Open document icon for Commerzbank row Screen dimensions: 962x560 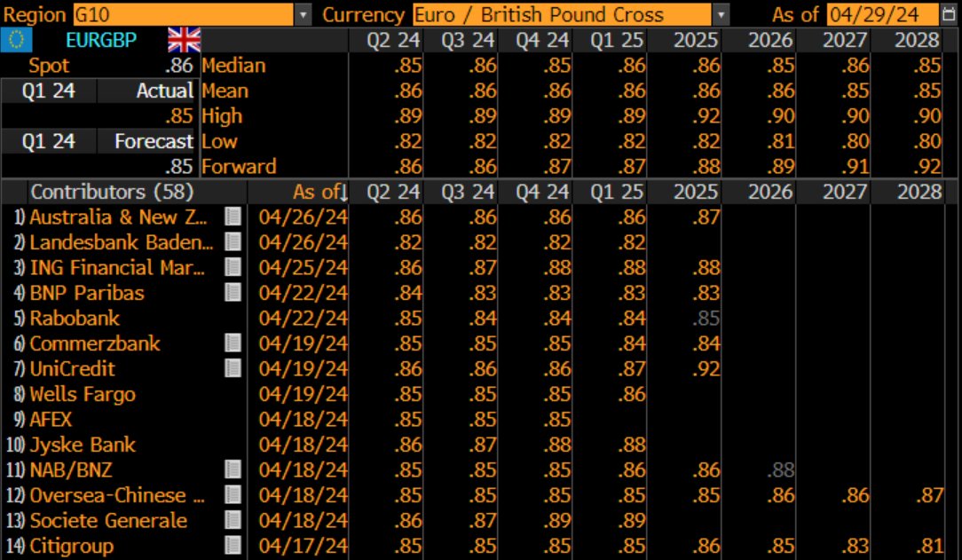coord(233,343)
